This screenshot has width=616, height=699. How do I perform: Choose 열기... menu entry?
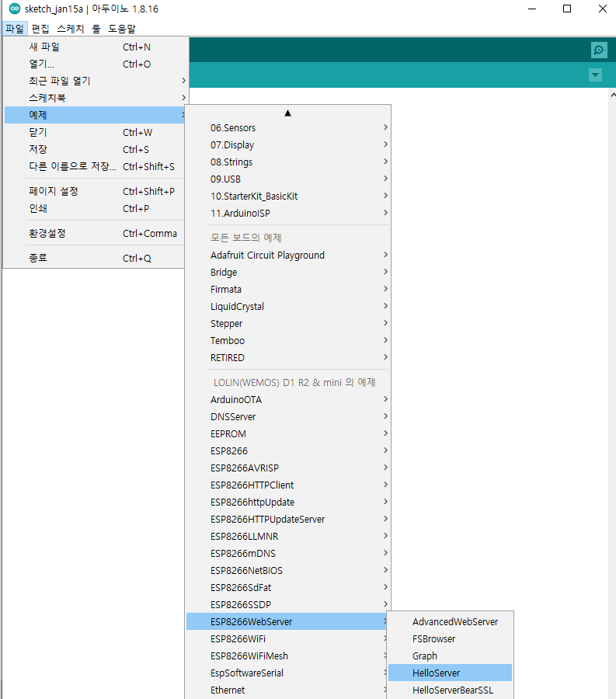95,64
